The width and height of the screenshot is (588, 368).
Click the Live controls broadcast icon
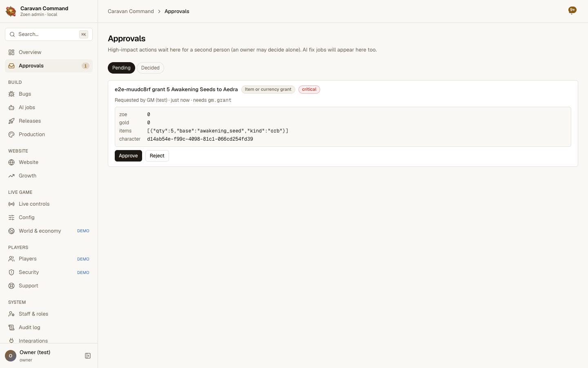[11, 204]
